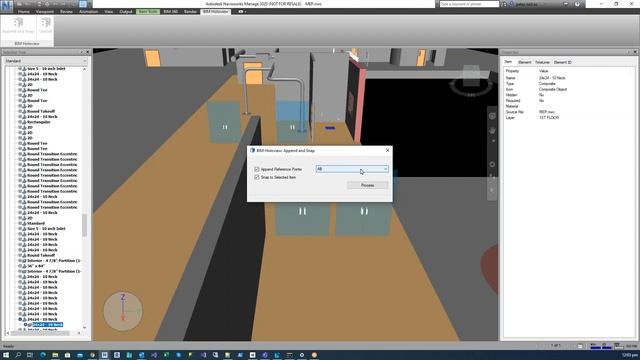Viewport: 640px width, 360px height.
Task: Open the Output ribbon tab
Action: 126,12
